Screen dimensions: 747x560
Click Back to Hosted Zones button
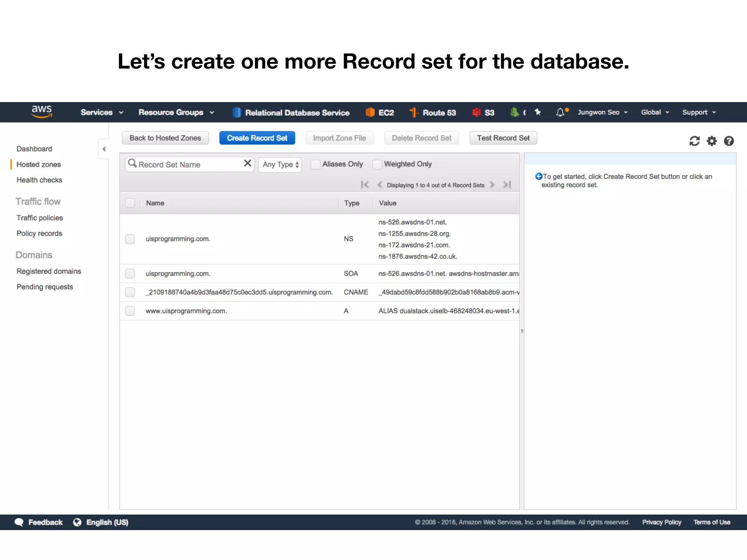(165, 138)
